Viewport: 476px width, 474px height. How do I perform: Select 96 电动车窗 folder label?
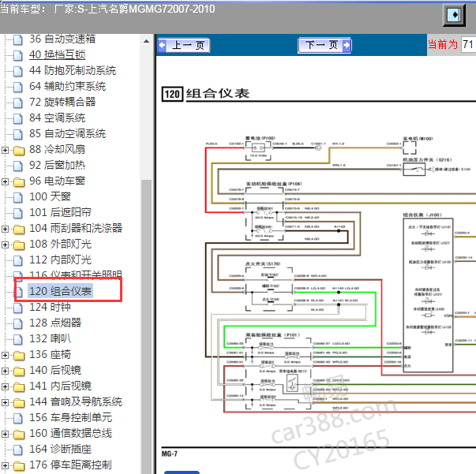tap(57, 181)
